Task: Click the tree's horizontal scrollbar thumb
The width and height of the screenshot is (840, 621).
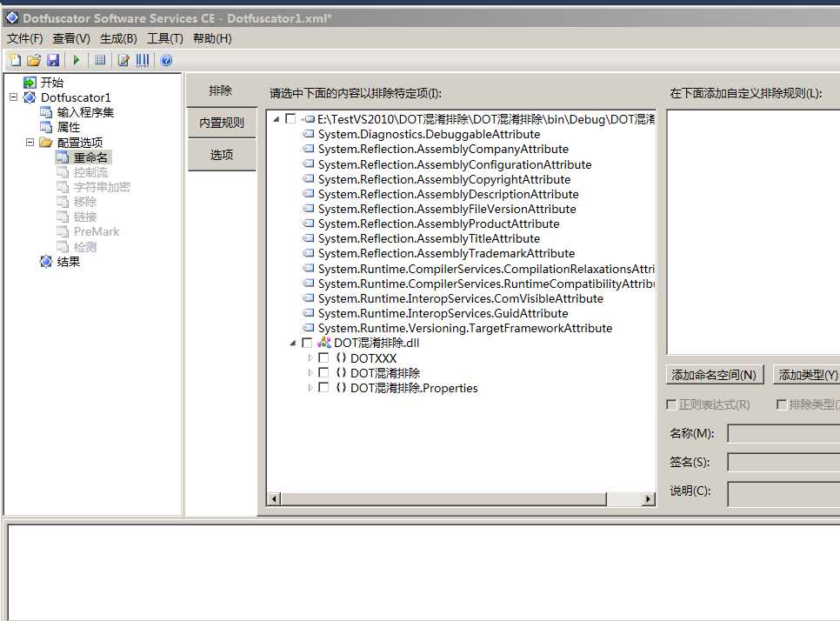Action: (443, 499)
